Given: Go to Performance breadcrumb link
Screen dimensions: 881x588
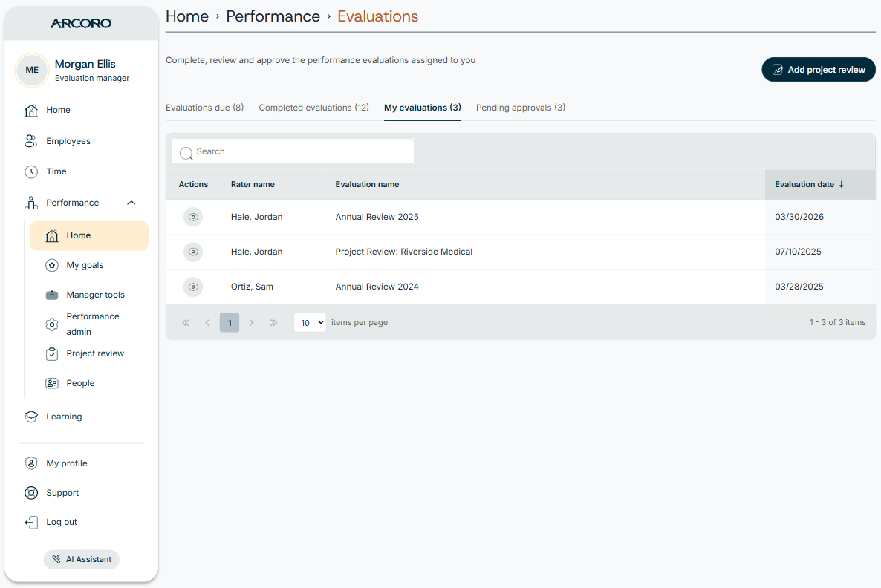Looking at the screenshot, I should click(273, 16).
